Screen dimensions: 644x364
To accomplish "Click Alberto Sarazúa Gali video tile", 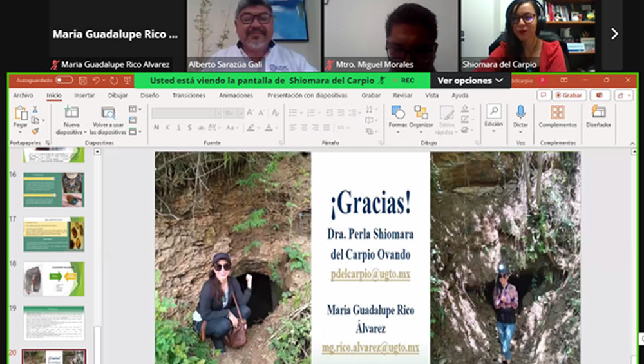I will pyautogui.click(x=253, y=35).
